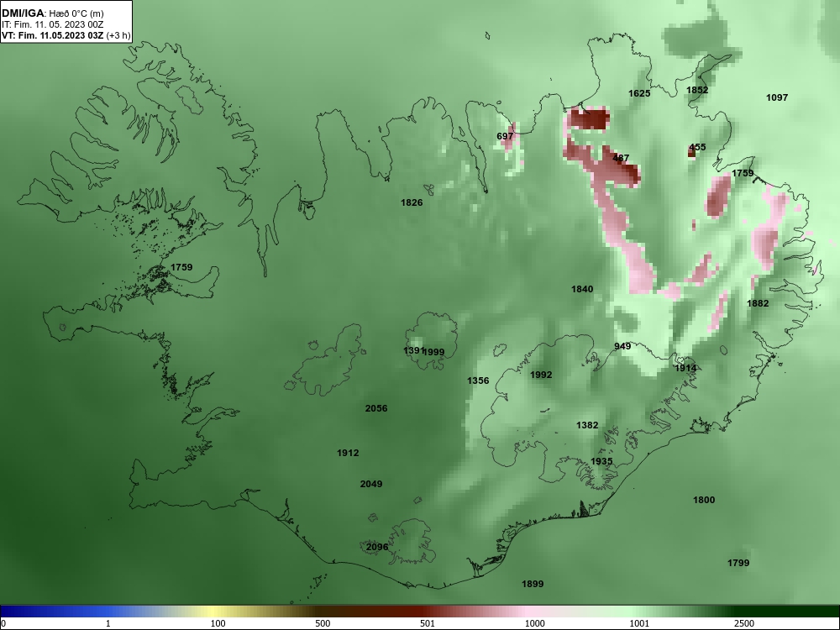
Task: Click the 2096 height value
Action: point(377,547)
